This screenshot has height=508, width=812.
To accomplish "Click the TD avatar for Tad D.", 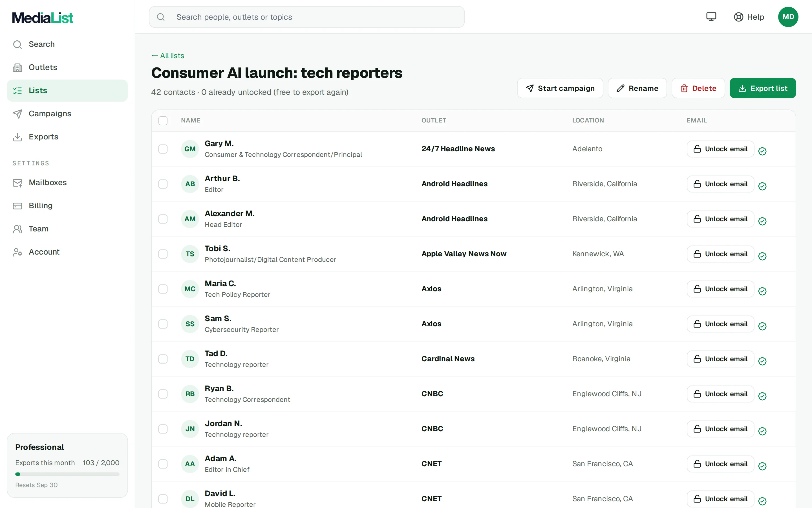I will 190,359.
